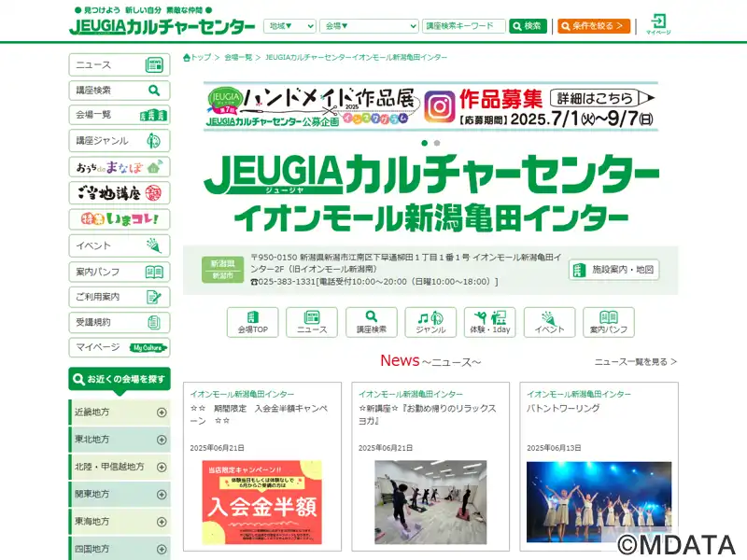Open the 案内パンフ icon button below the address
Image resolution: width=747 pixels, height=560 pixels.
[609, 322]
